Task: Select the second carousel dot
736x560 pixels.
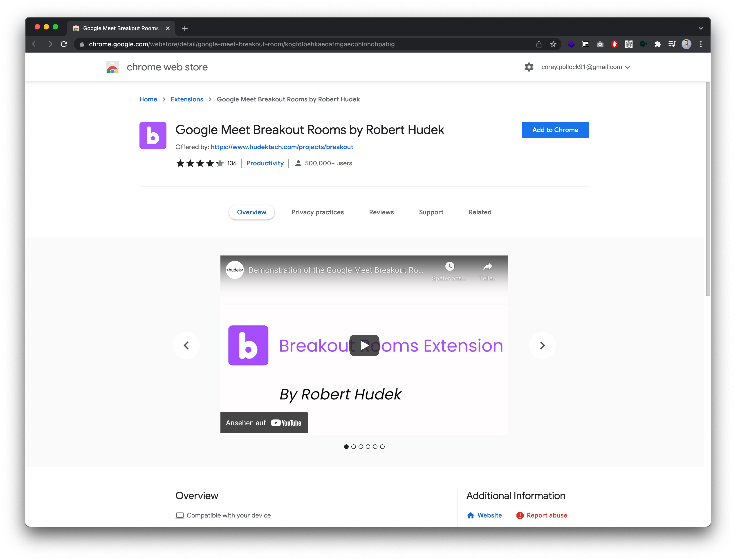Action: click(354, 447)
